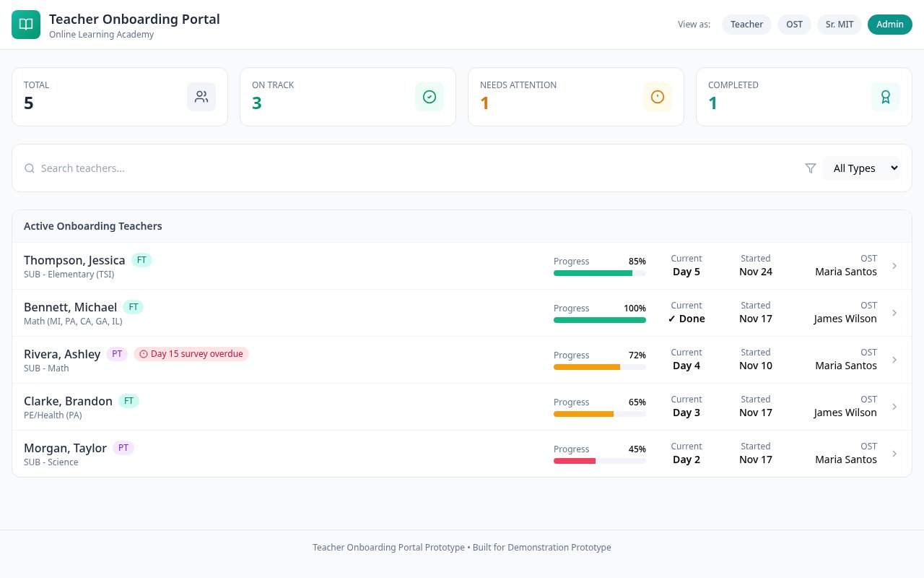Expand Bennett, Michael's row details
Screen dimensions: 924x578
894,313
